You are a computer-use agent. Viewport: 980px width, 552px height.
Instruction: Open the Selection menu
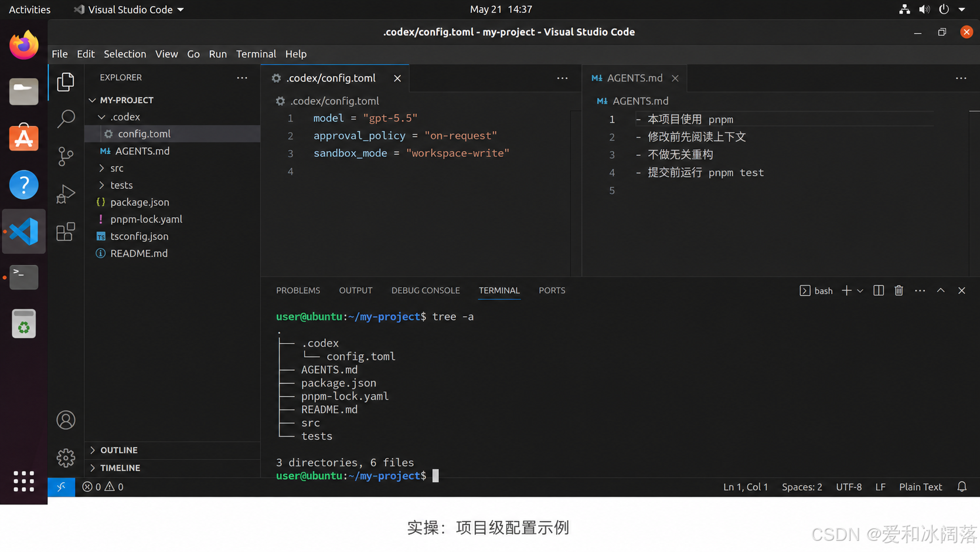[x=125, y=54]
